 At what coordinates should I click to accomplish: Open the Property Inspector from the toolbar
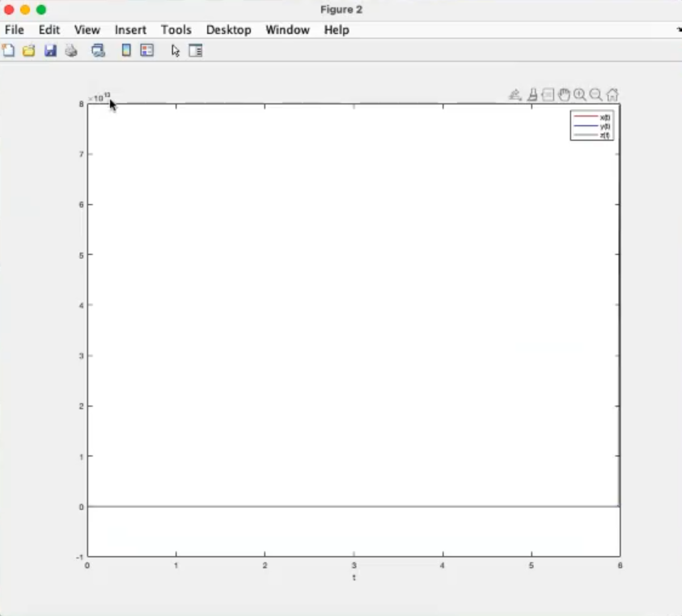point(195,50)
